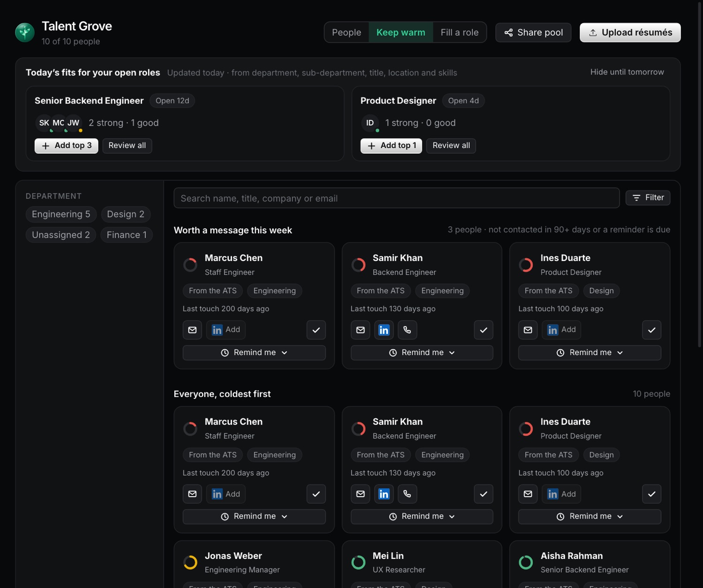703x588 pixels.
Task: Email Samir Khan in Worth a message section
Action: 360,330
